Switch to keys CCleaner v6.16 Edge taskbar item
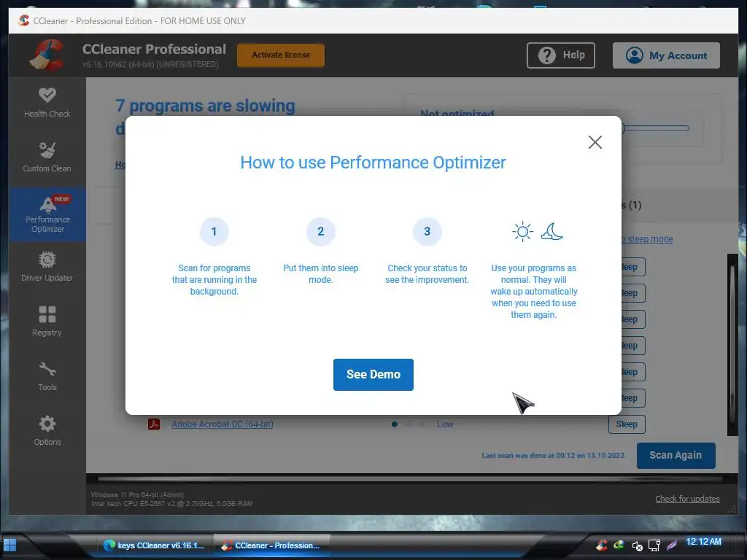Viewport: 747px width, 560px height. pos(155,545)
